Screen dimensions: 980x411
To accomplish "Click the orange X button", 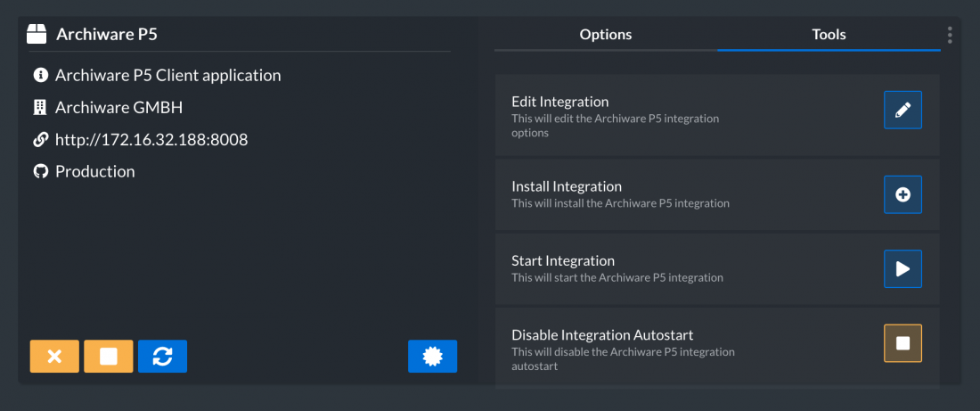I will [54, 357].
